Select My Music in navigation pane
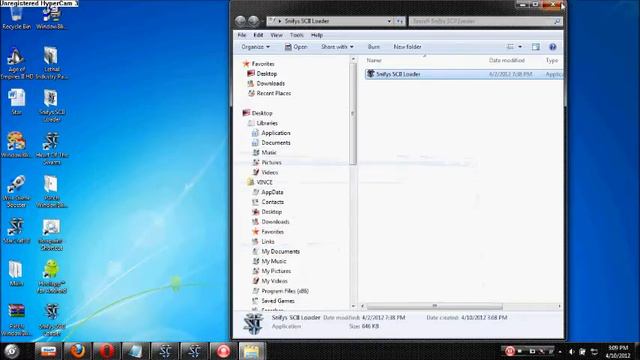The image size is (640, 360). [269, 261]
